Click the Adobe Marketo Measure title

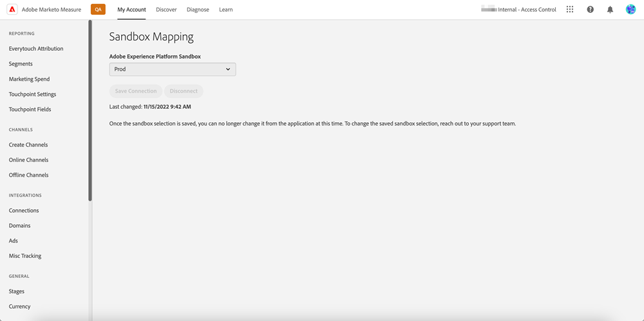point(52,10)
